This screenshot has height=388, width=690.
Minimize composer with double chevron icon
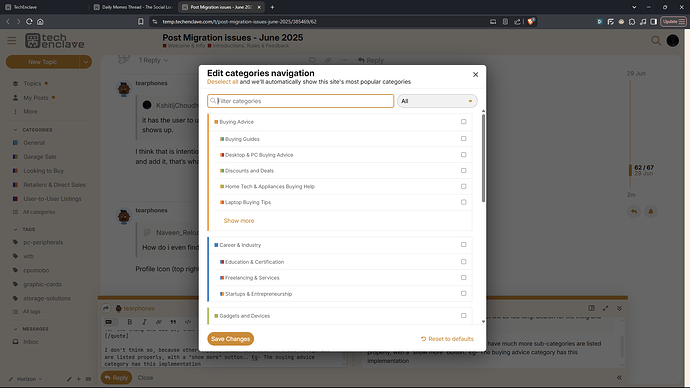click(x=619, y=308)
